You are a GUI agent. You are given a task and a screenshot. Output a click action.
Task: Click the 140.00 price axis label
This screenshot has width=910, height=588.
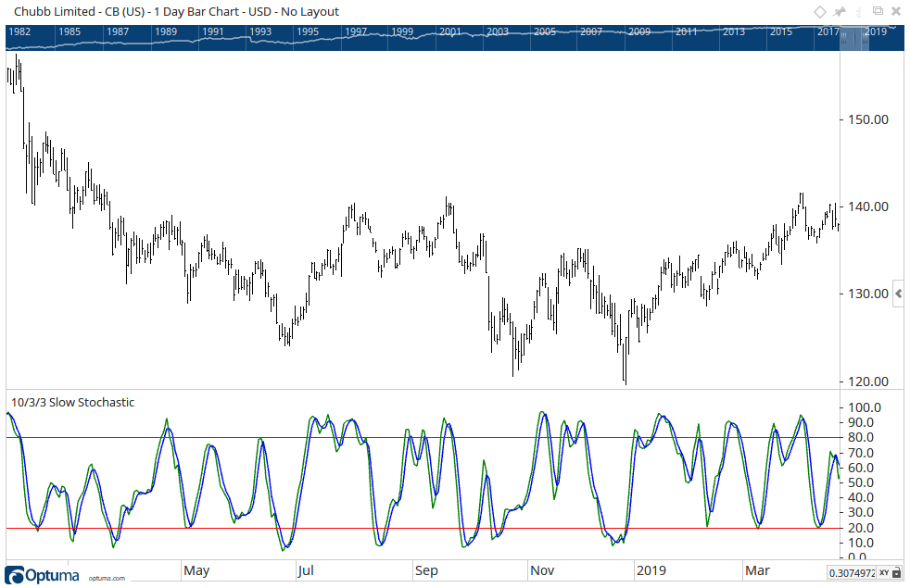click(x=868, y=206)
